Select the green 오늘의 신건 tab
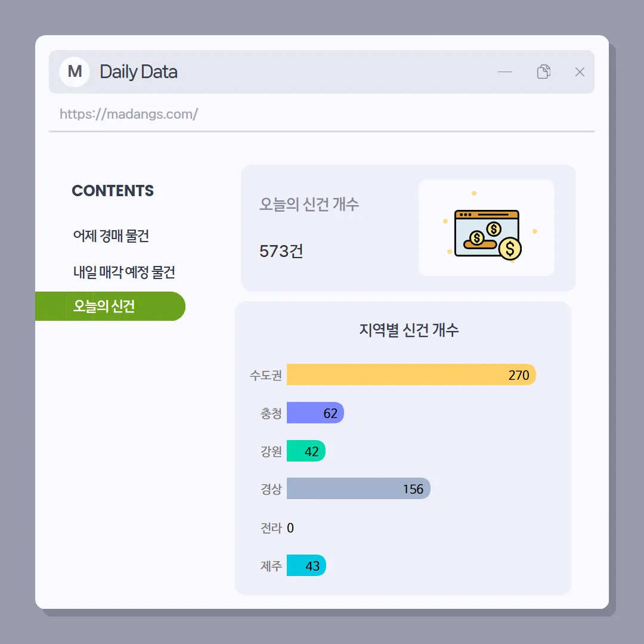The width and height of the screenshot is (644, 644). 110,306
